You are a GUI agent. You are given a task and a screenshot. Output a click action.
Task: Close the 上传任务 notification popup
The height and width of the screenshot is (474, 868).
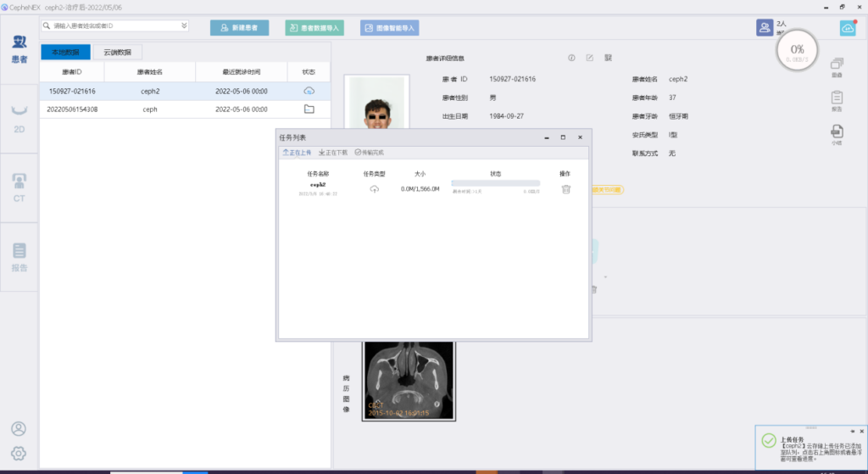pos(861,432)
